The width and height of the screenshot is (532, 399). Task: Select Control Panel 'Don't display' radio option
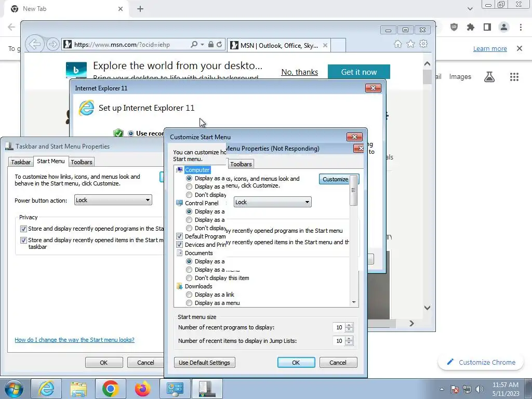pyautogui.click(x=189, y=228)
